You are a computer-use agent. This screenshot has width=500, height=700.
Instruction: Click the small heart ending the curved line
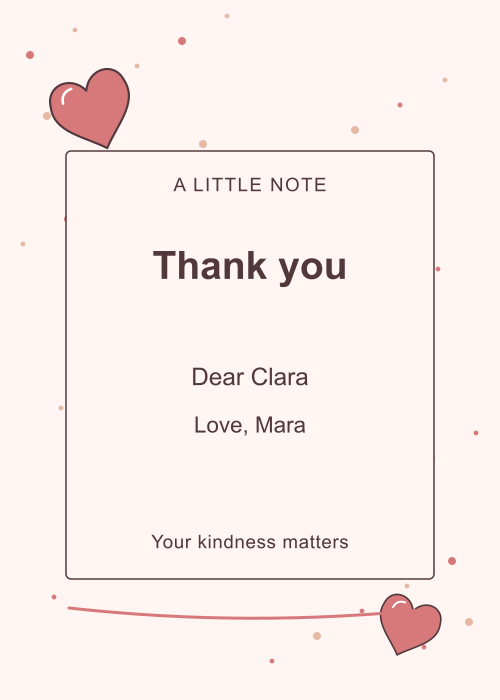pyautogui.click(x=410, y=624)
